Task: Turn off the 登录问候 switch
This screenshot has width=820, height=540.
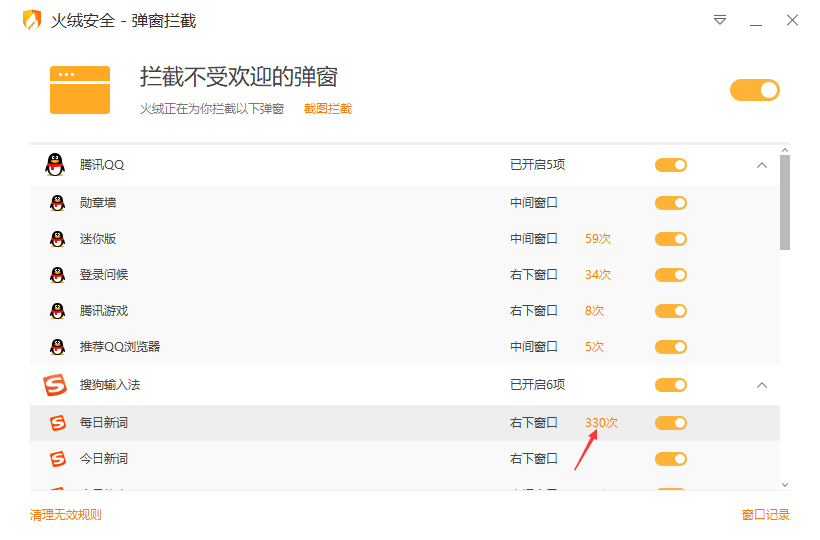Action: [671, 275]
